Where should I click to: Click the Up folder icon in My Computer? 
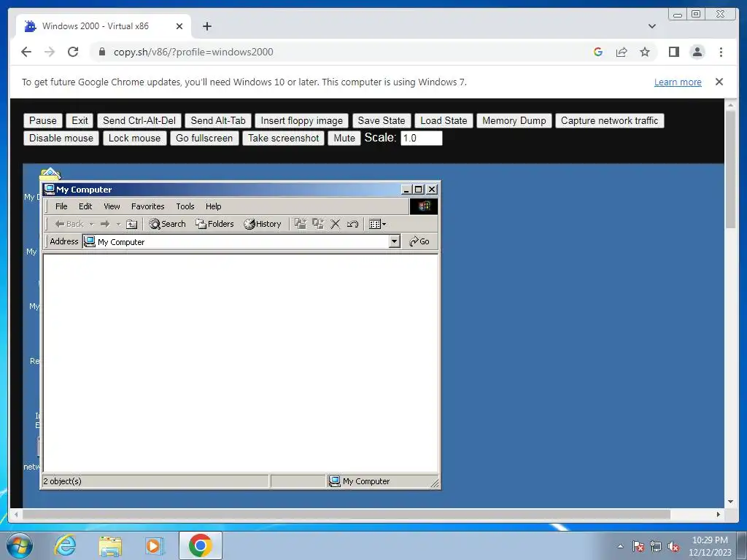click(x=132, y=224)
